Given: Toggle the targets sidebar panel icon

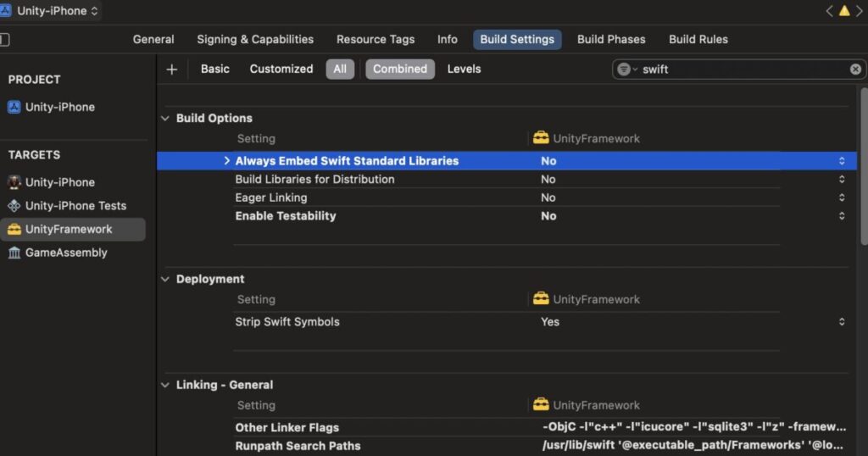Looking at the screenshot, I should (4, 39).
